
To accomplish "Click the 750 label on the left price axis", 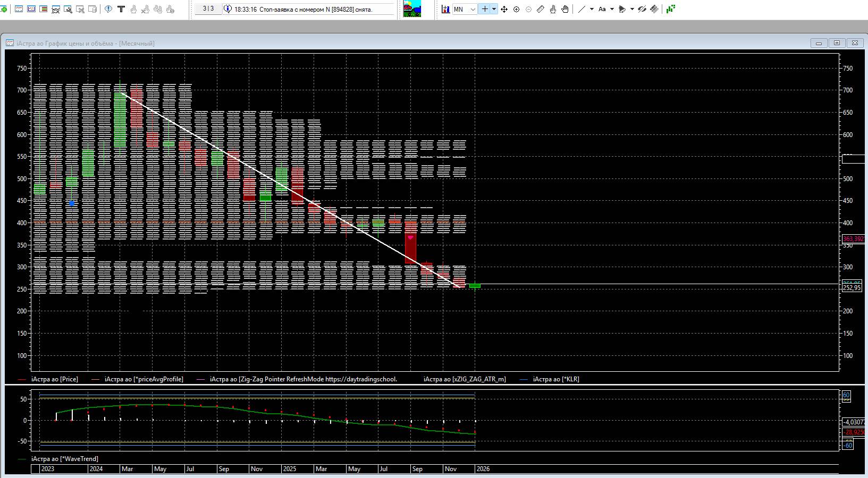I will [22, 69].
